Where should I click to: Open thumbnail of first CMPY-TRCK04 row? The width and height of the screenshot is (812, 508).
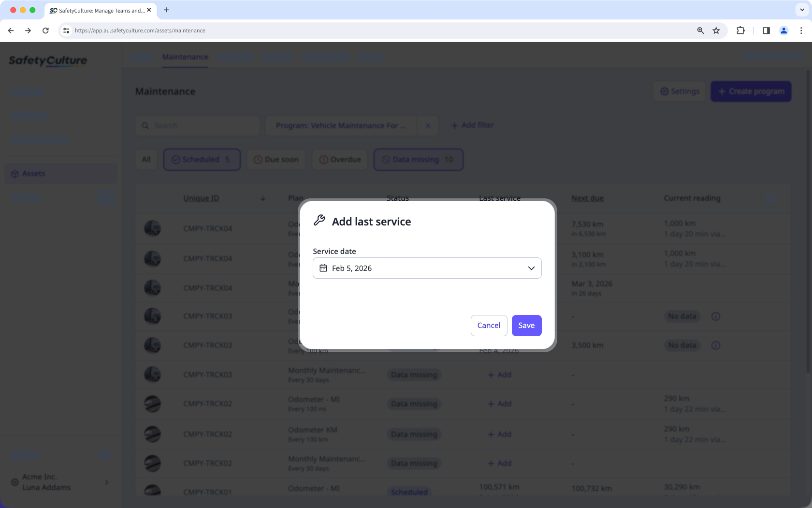click(152, 228)
